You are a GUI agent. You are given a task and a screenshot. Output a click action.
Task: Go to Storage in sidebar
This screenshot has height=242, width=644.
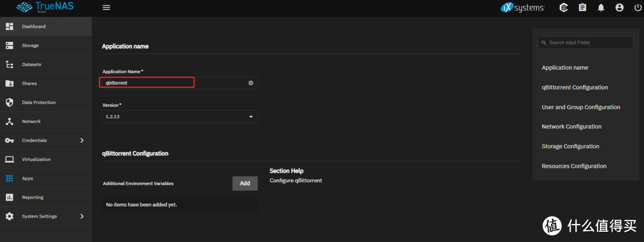(30, 45)
